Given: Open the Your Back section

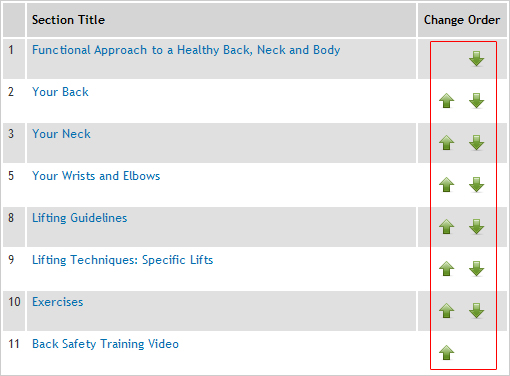Looking at the screenshot, I should pyautogui.click(x=60, y=92).
